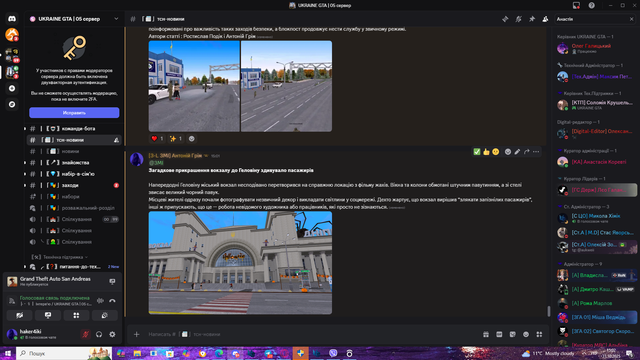
Task: Open the заходи channel
Action: pos(73,185)
